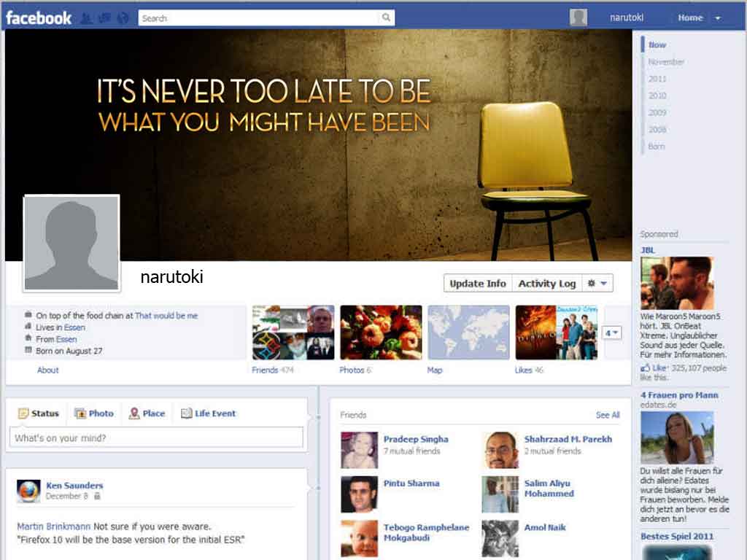Jump to Now on the timeline
Screen dimensions: 747x560
pyautogui.click(x=657, y=44)
